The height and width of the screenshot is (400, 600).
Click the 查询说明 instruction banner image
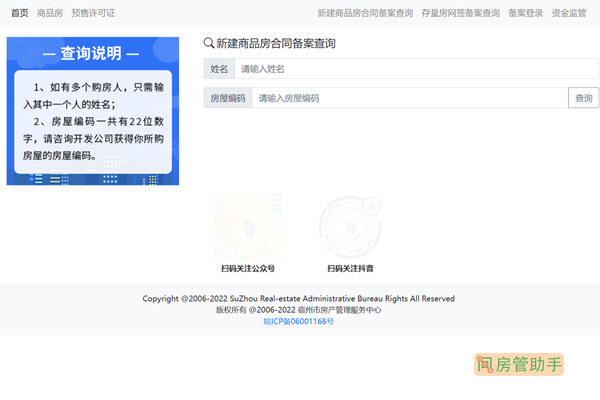[x=93, y=111]
